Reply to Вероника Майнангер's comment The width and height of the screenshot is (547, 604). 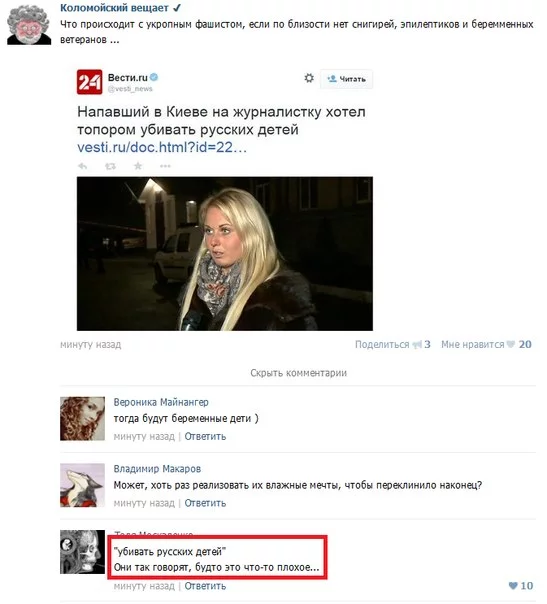[205, 436]
